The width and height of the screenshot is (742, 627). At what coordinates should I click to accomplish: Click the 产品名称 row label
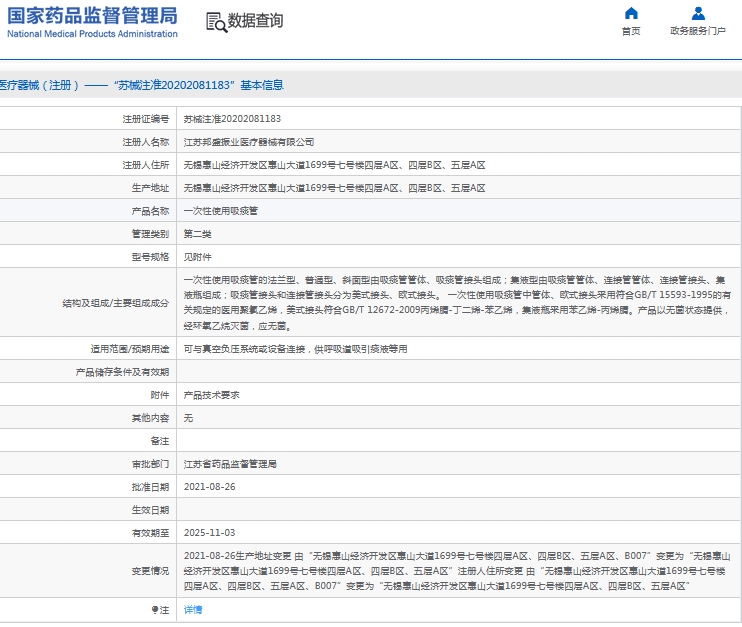coord(150,211)
